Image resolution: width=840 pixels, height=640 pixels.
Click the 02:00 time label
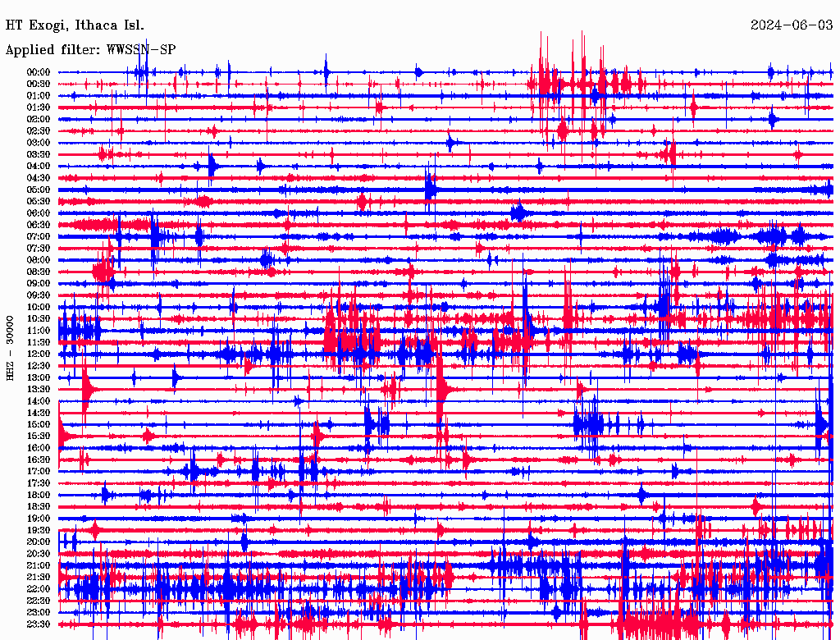pos(39,119)
